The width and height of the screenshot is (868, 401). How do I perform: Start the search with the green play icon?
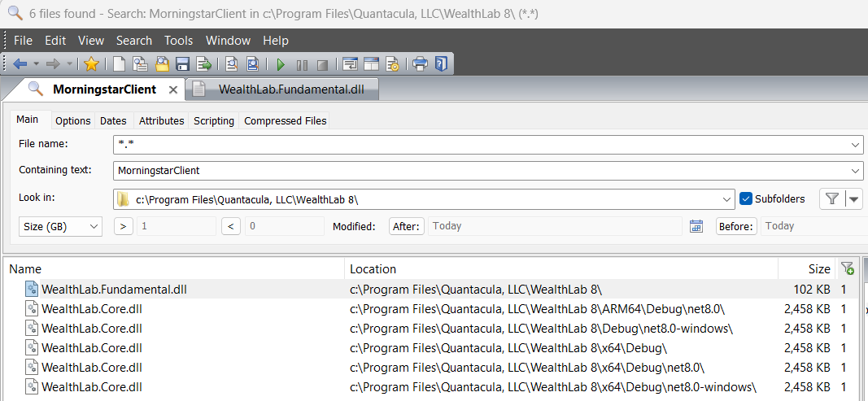point(281,64)
